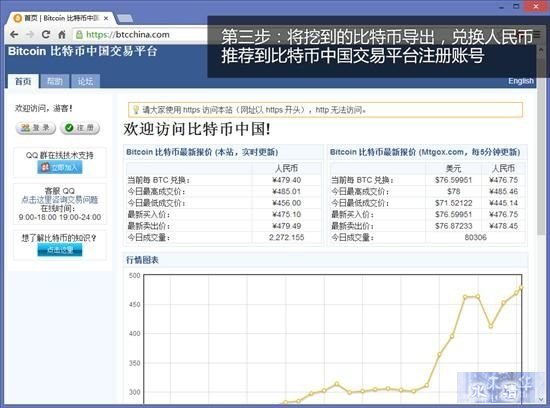Viewport: 550px width, 408px height.
Task: Click the lightbulb icon in https notice
Action: click(136, 110)
